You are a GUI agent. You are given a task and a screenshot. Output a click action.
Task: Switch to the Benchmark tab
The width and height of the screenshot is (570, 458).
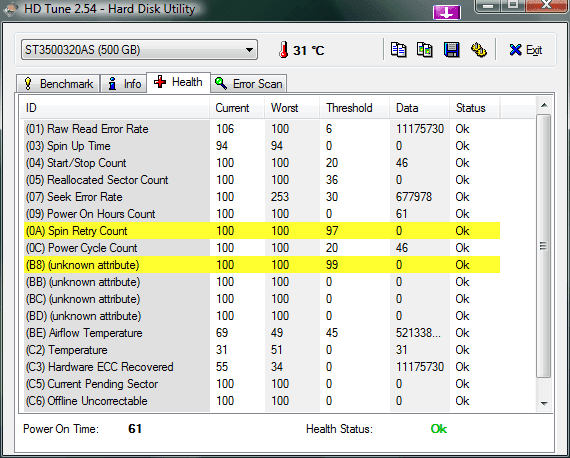coord(58,84)
